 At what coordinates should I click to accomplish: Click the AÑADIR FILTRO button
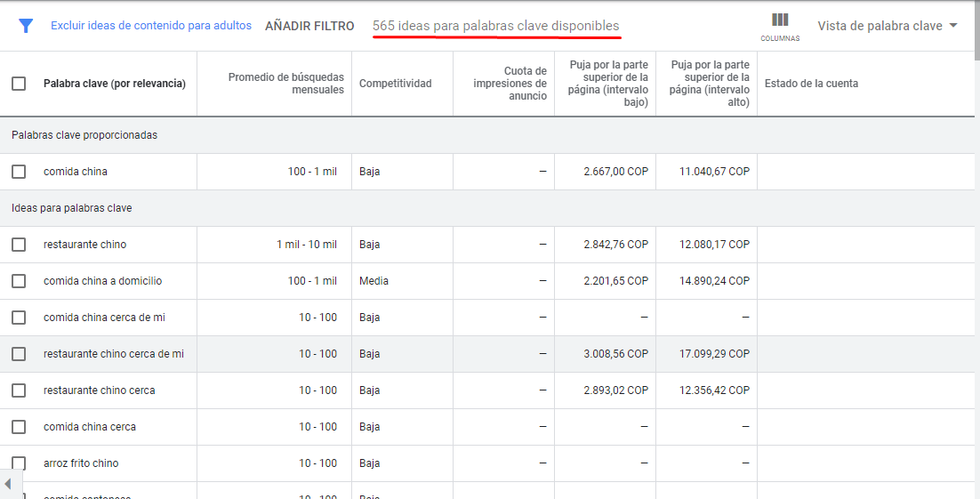[309, 26]
